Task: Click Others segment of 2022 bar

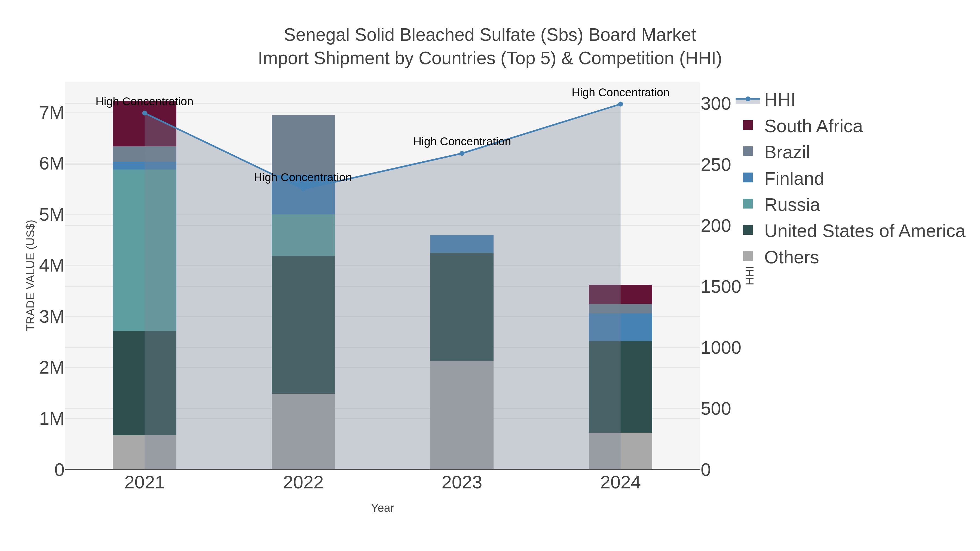Action: 303,432
